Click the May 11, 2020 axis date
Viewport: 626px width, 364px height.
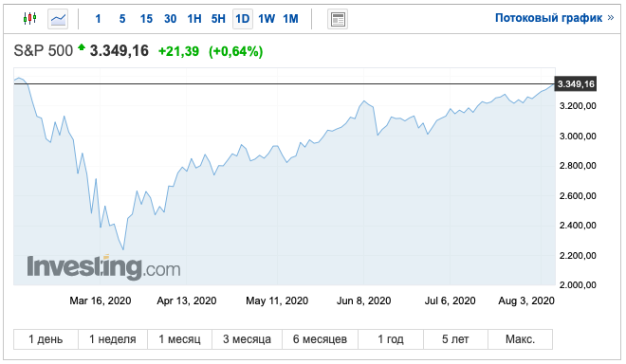[x=277, y=300]
